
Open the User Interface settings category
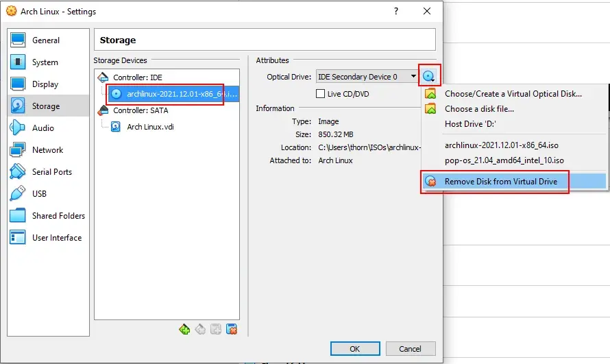click(x=48, y=237)
